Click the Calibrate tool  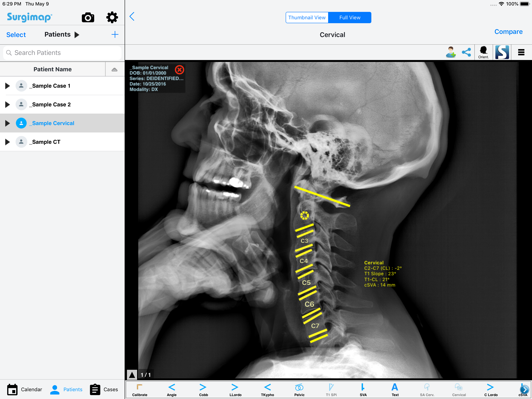click(139, 390)
